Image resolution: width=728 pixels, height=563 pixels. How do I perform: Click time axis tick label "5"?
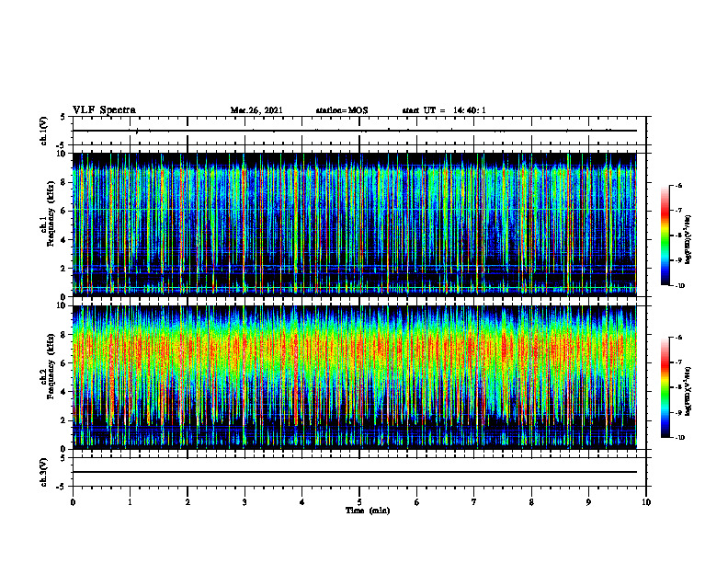[359, 502]
